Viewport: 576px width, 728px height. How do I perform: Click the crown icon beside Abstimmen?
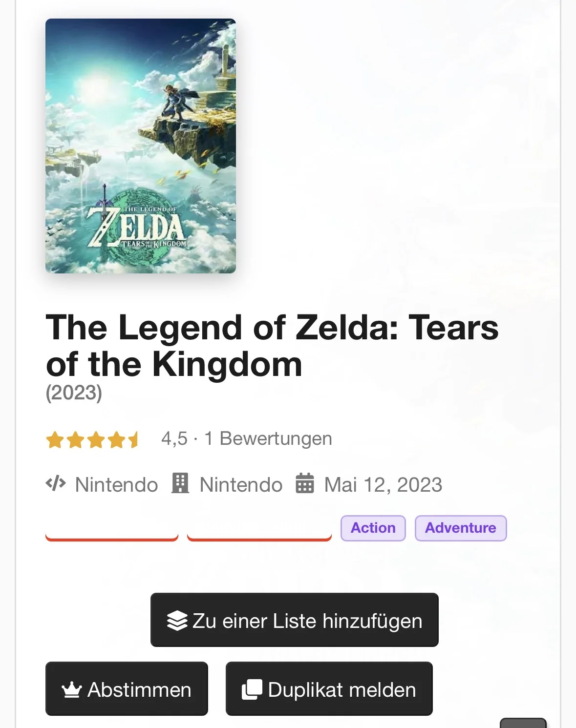(x=71, y=689)
